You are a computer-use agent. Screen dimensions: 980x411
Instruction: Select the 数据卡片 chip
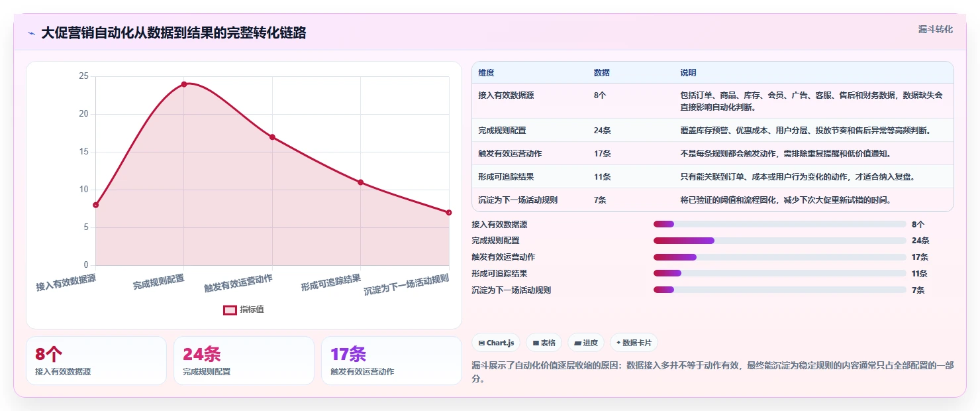click(634, 343)
